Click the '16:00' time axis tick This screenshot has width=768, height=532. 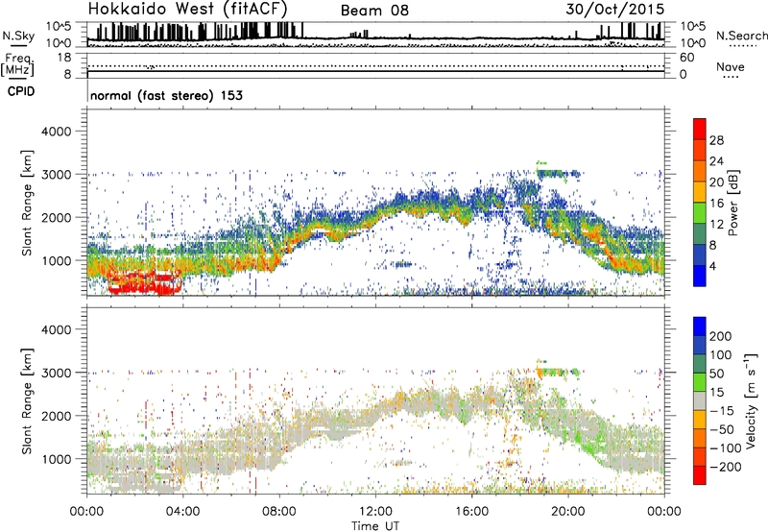[x=471, y=512]
